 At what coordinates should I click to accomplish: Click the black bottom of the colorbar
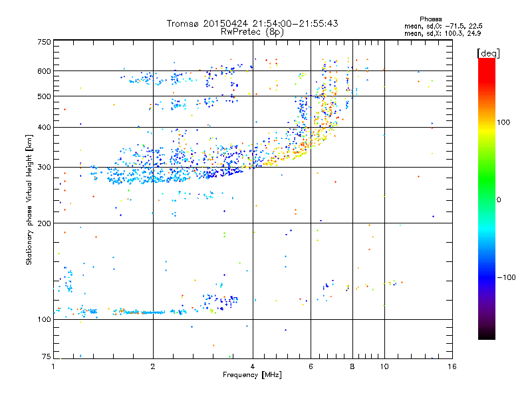coord(487,336)
